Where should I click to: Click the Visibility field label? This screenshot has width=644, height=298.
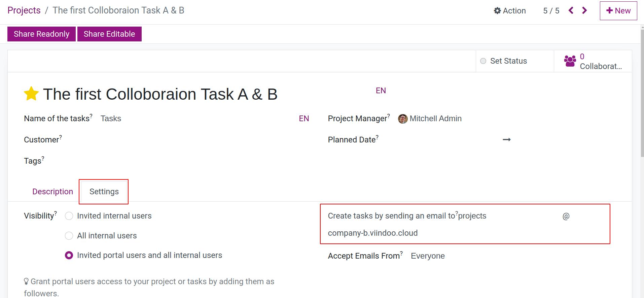click(39, 216)
